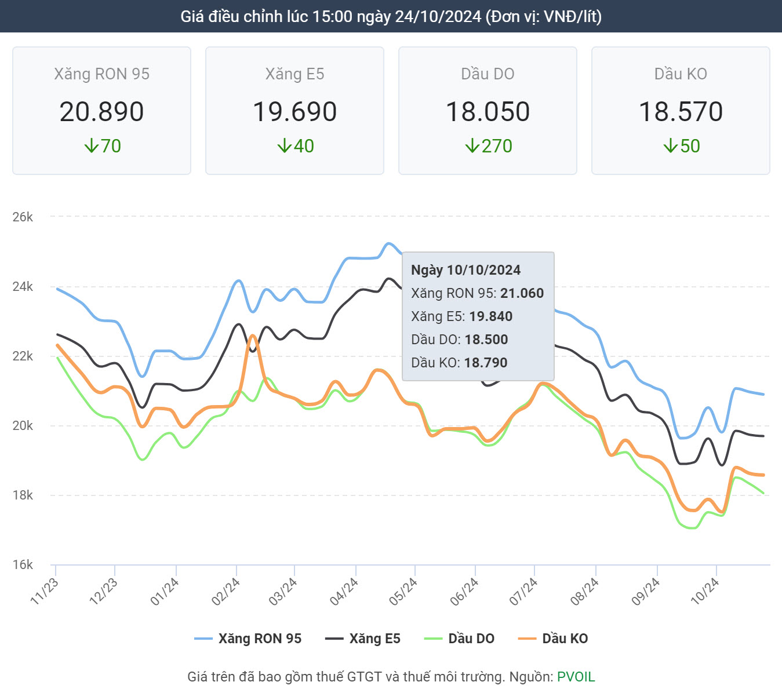782x700 pixels.
Task: Click the tooltip date Ngày 10/10/2024
Action: pyautogui.click(x=465, y=270)
